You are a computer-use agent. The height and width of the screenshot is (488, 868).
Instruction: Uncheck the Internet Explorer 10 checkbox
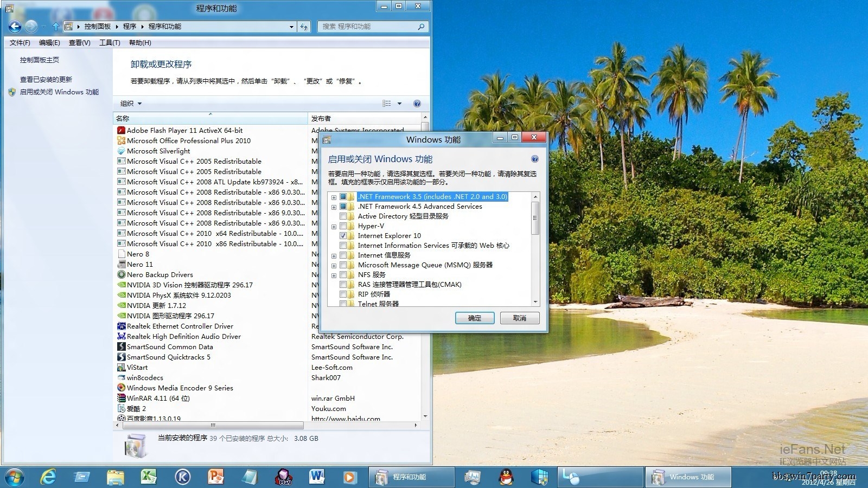click(343, 236)
